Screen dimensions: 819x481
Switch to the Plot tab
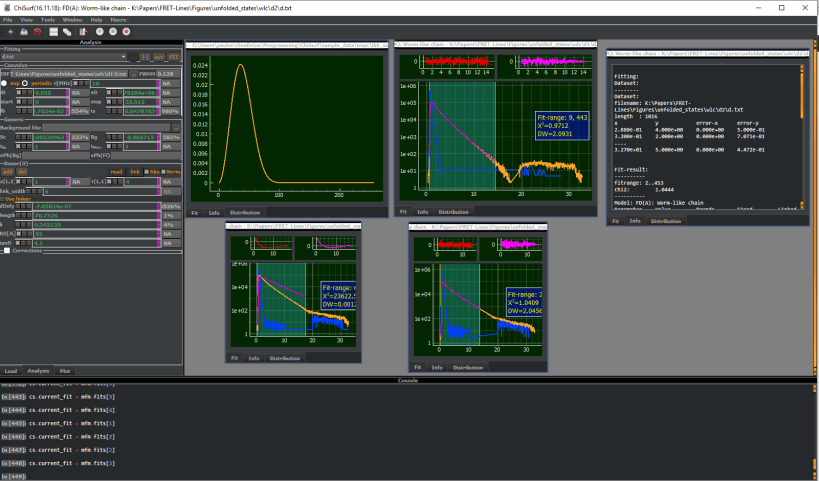pyautogui.click(x=65, y=370)
